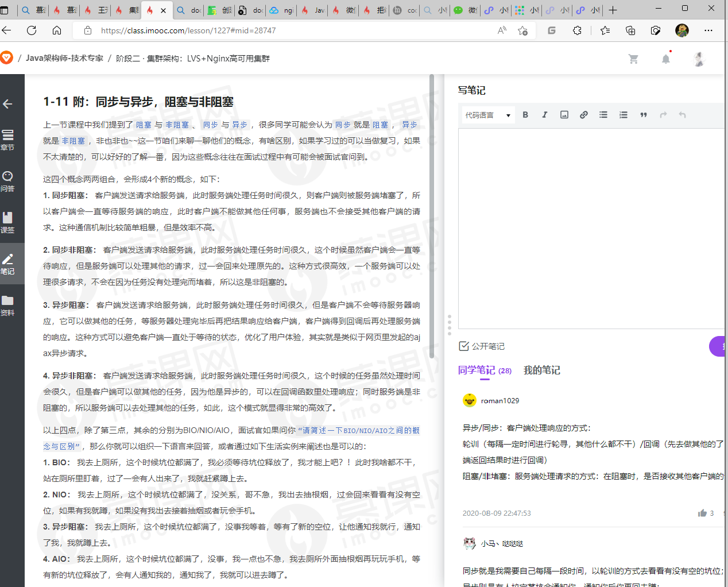Image resolution: width=728 pixels, height=587 pixels.
Task: Open the 资料 (materials) panel in sidebar
Action: (8, 304)
